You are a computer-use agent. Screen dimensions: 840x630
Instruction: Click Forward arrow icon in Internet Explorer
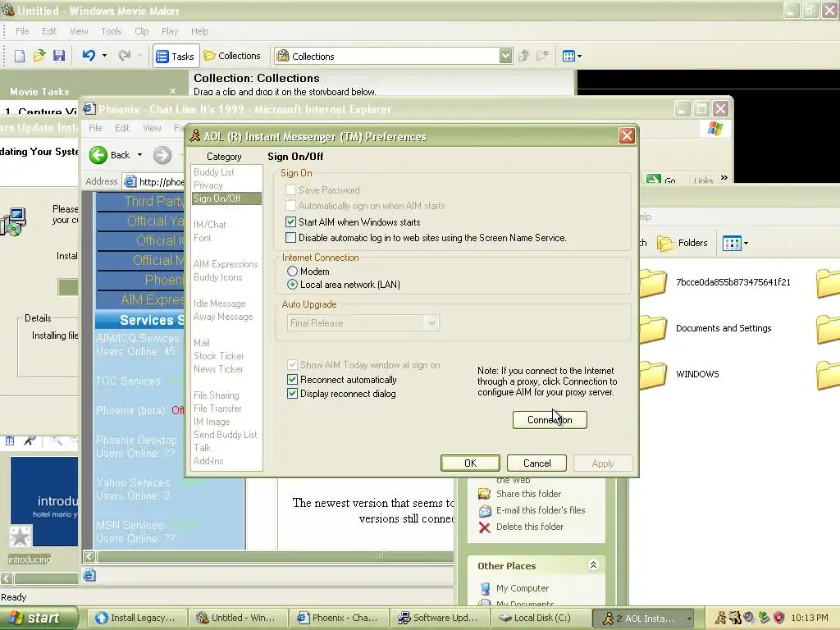point(162,155)
